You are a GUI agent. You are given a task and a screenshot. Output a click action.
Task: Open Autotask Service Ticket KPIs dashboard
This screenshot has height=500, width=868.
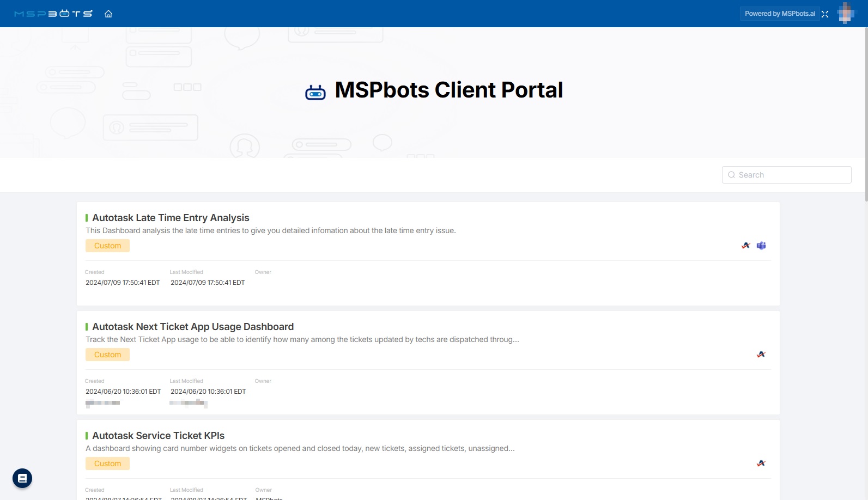point(158,436)
